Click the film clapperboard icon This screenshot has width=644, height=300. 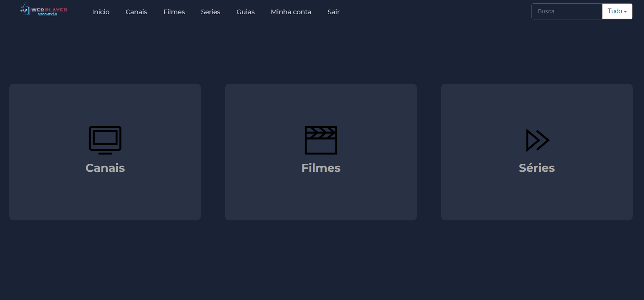[321, 140]
